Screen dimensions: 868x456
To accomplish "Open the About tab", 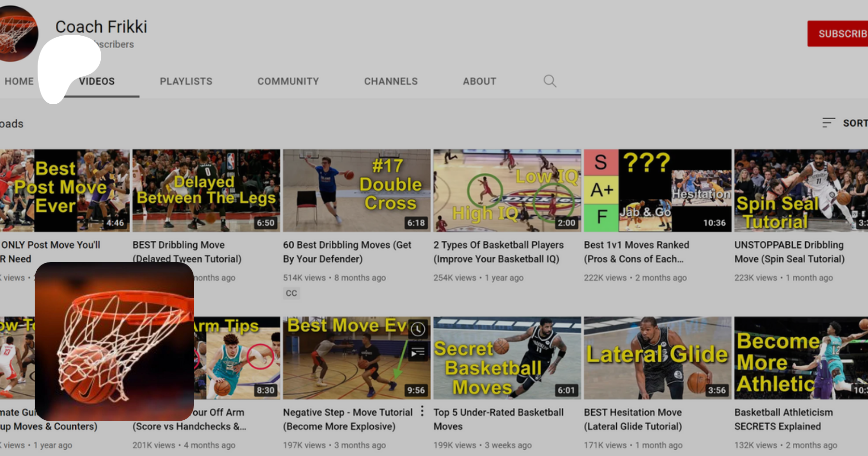I will [x=479, y=81].
